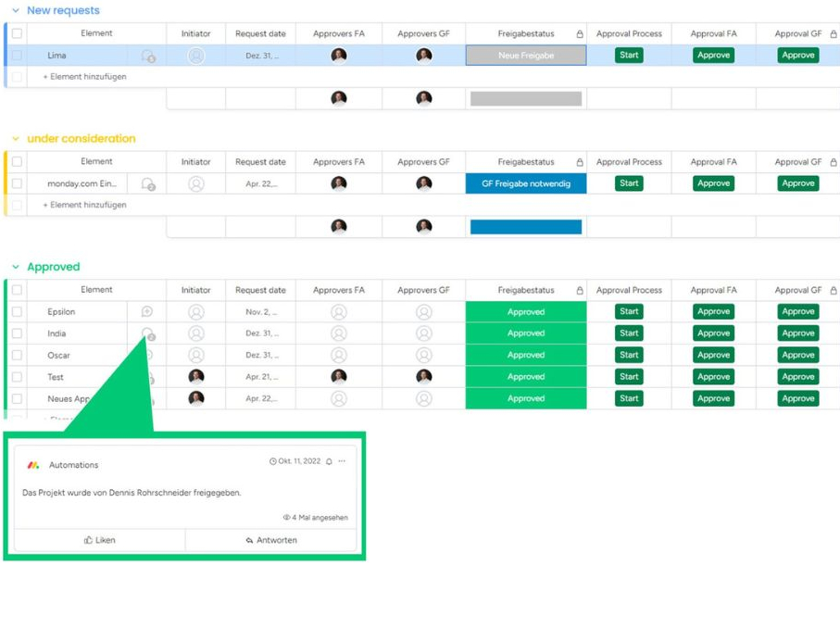Tick the checkbox beside Oscar
Image resolution: width=840 pixels, height=628 pixels.
point(15,355)
